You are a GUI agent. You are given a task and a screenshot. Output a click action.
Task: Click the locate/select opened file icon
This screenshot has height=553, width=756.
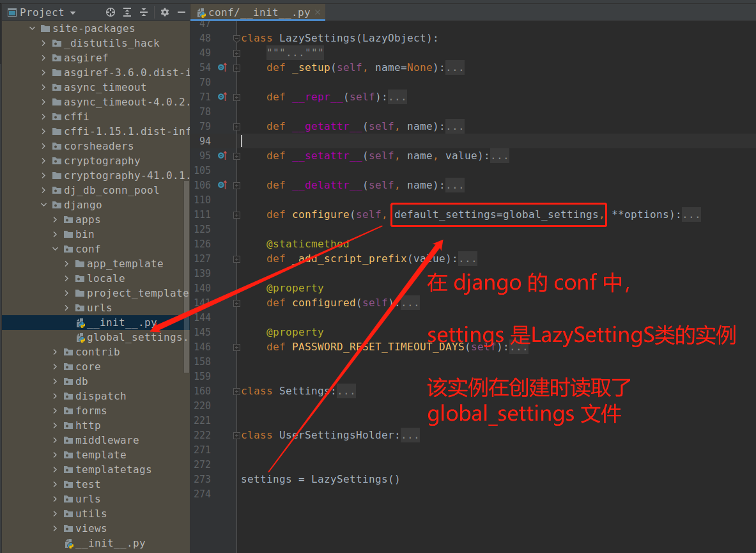pos(111,12)
